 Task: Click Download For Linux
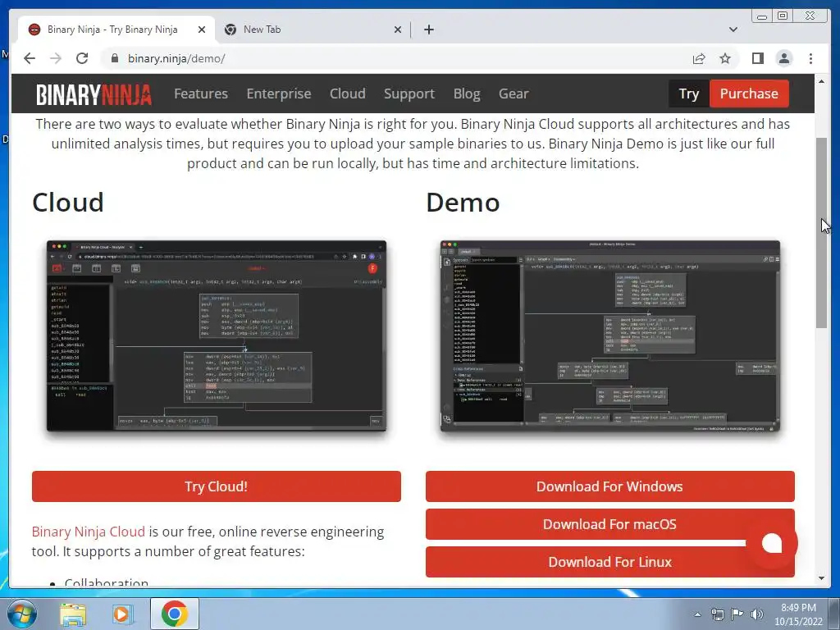click(610, 562)
